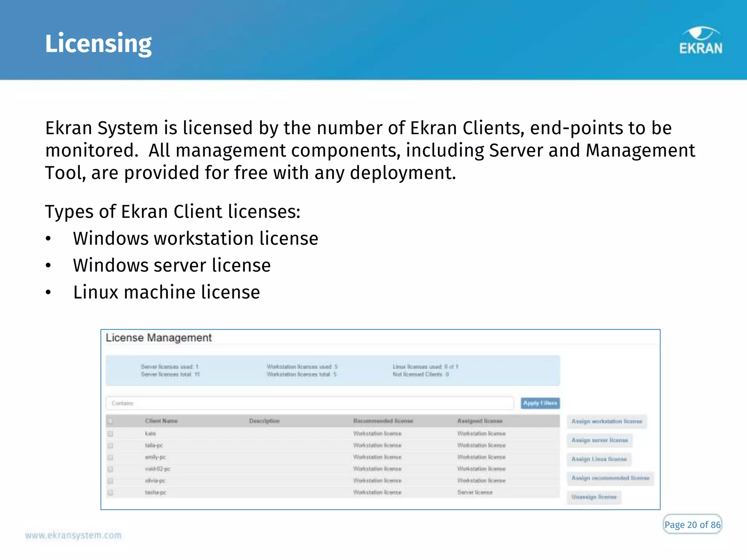Click Assign server license button
This screenshot has width=747, height=560.
[600, 440]
